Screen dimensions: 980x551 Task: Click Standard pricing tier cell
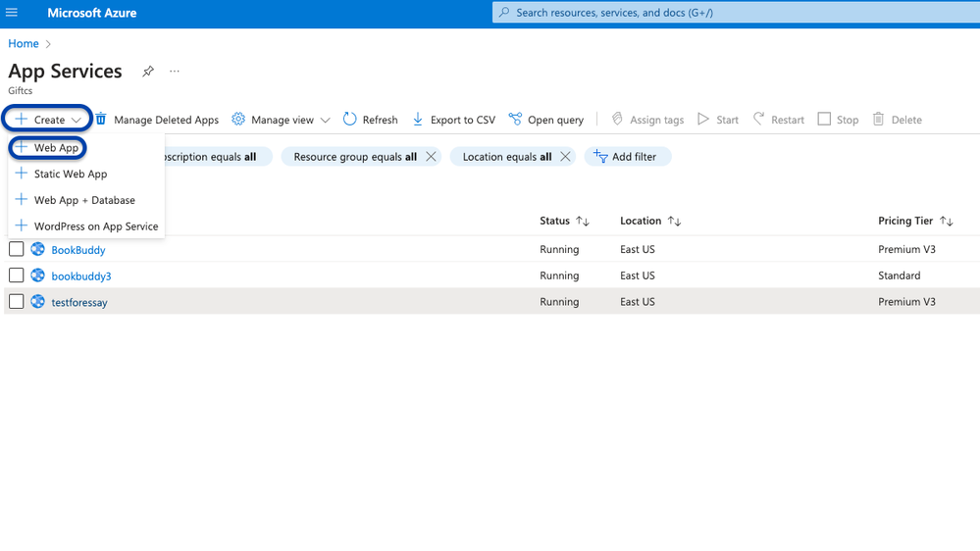(x=900, y=275)
